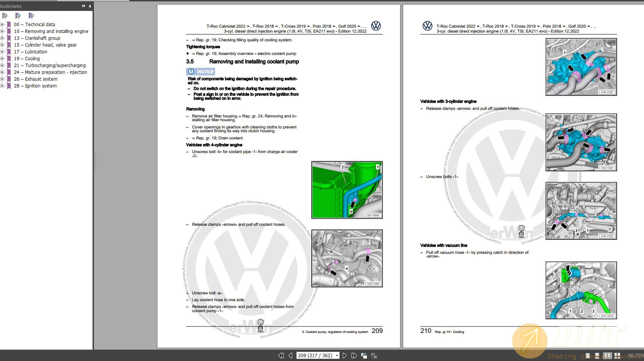Click the delete bookmark icon
This screenshot has width=644, height=361.
tap(5, 16)
